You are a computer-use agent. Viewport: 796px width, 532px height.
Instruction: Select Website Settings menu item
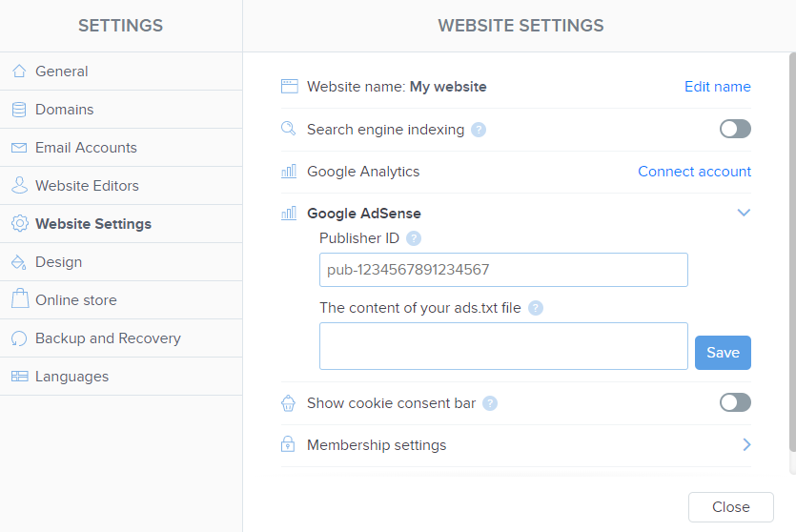click(121, 224)
